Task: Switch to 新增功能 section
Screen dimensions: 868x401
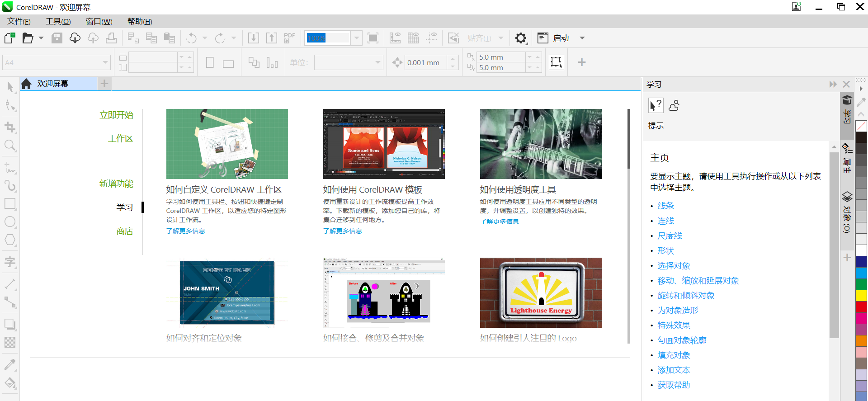Action: (116, 184)
